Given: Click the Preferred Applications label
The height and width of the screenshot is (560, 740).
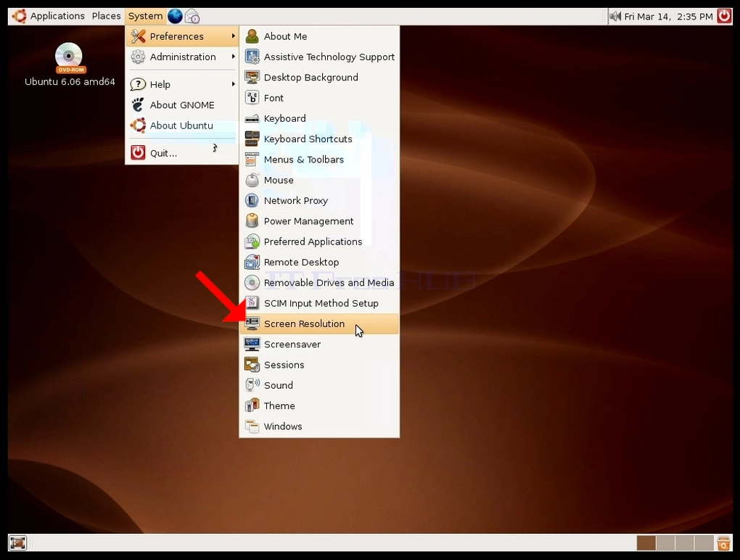Looking at the screenshot, I should click(313, 242).
